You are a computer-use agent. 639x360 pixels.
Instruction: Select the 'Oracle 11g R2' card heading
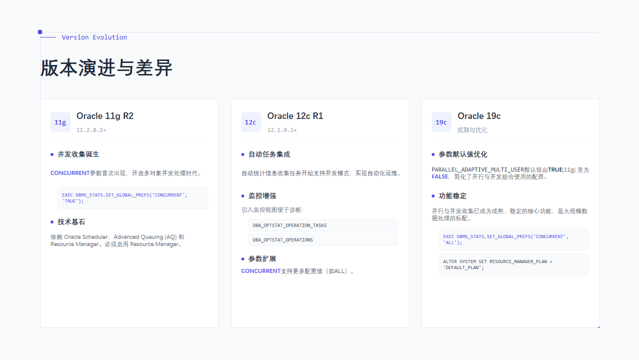pyautogui.click(x=105, y=116)
